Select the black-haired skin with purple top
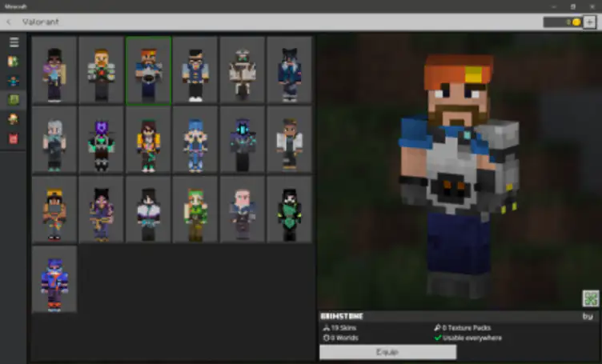The width and height of the screenshot is (602, 364). pyautogui.click(x=54, y=70)
